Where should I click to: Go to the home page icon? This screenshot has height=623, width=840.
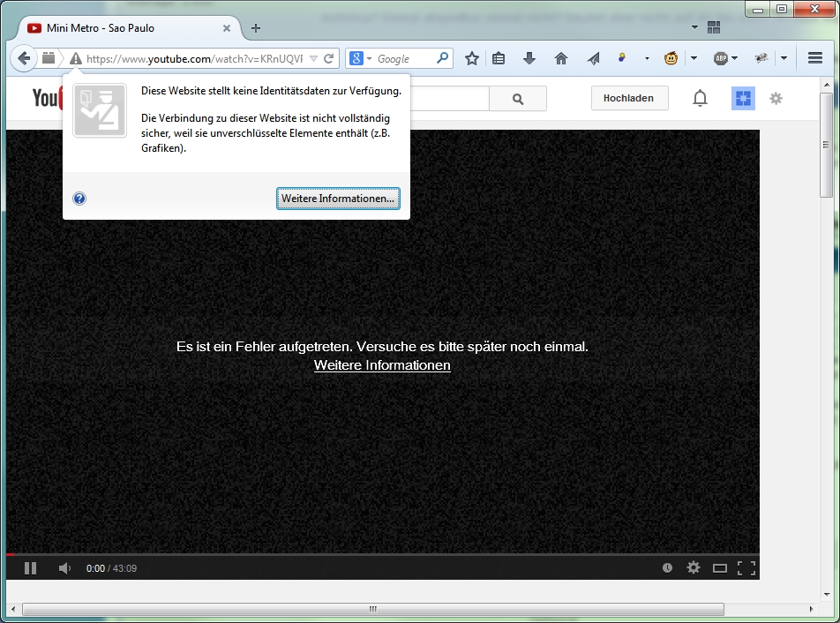(561, 58)
